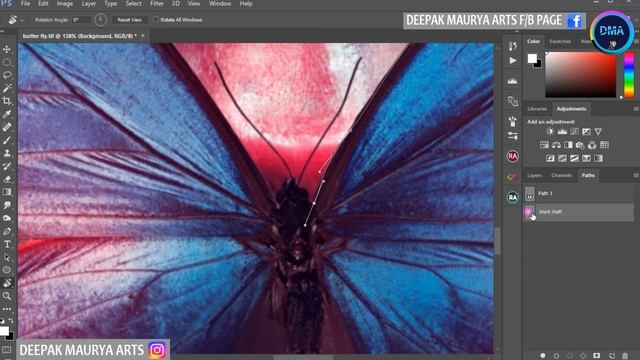
Task: Select the Zoom tool
Action: pyautogui.click(x=7, y=296)
